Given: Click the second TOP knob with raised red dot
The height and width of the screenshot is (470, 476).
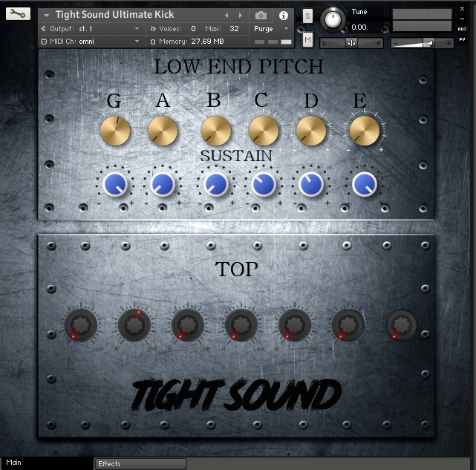Looking at the screenshot, I should pos(134,325).
